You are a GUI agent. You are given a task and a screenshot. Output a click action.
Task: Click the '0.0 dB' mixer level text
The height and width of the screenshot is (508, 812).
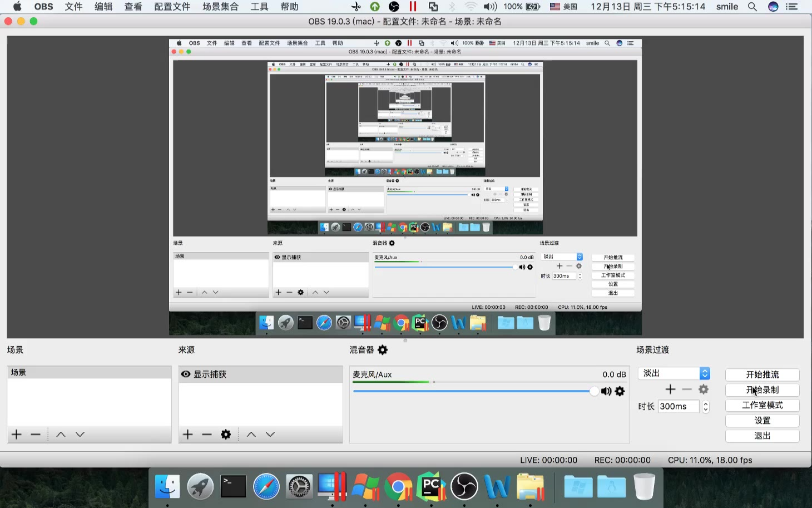pos(614,374)
